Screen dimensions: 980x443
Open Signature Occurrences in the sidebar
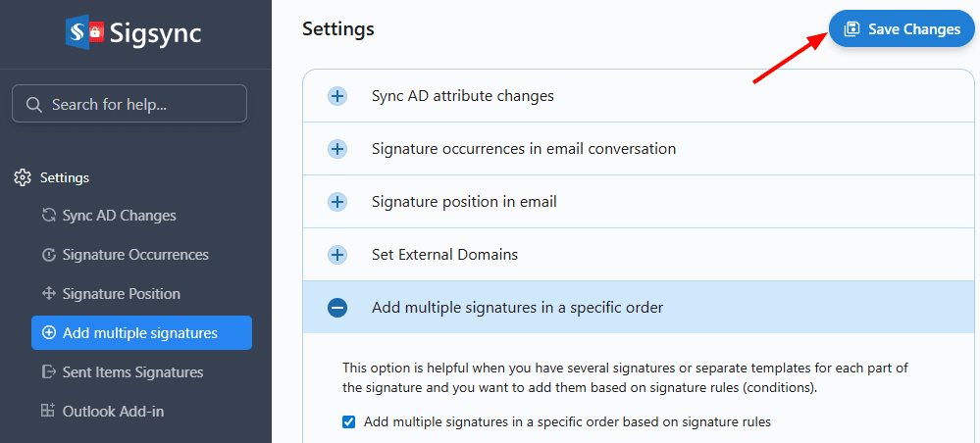[x=135, y=255]
